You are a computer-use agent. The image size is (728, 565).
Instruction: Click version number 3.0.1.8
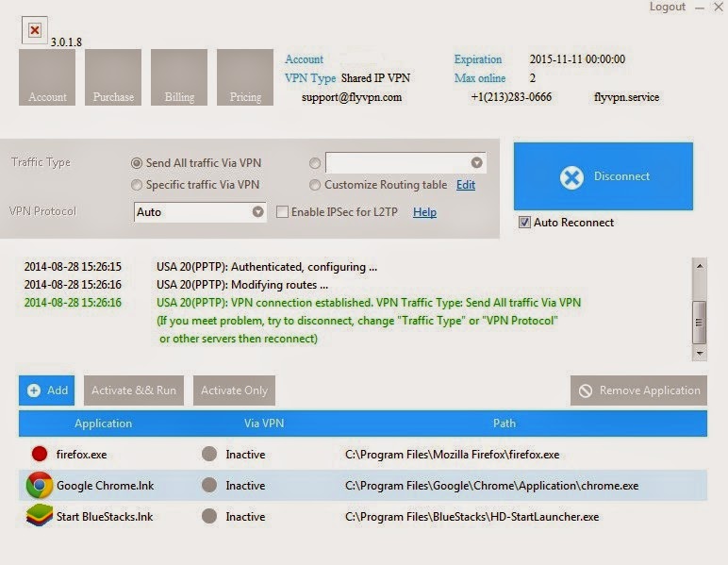pos(66,42)
